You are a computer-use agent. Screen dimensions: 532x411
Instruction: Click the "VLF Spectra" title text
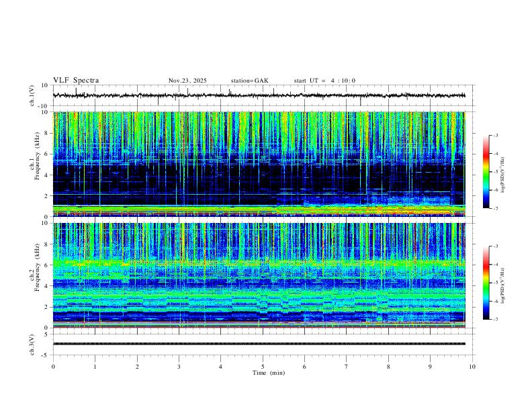(76, 81)
